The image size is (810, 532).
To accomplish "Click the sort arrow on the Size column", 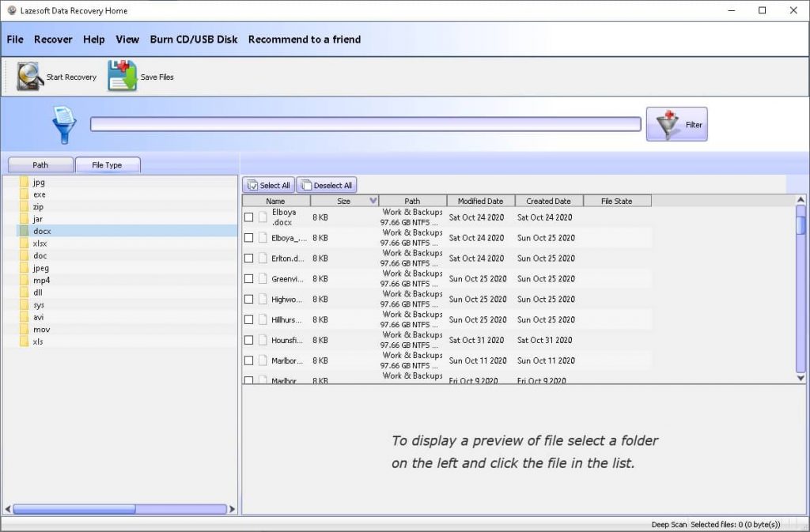I will [x=372, y=200].
